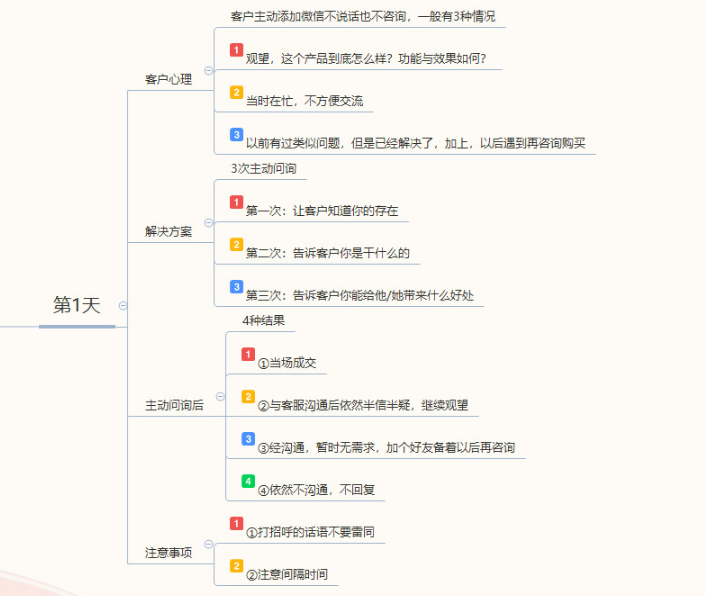
Task: Select the label '3次主动问询'
Action: pos(263,169)
